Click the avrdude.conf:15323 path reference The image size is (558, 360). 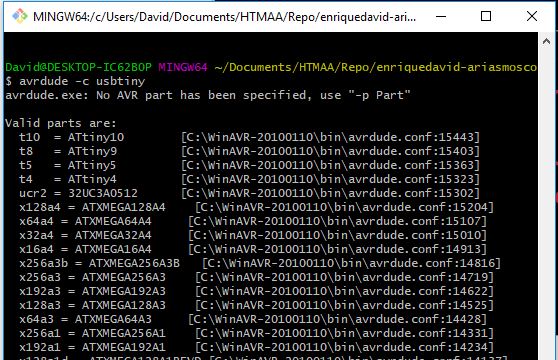click(330, 179)
